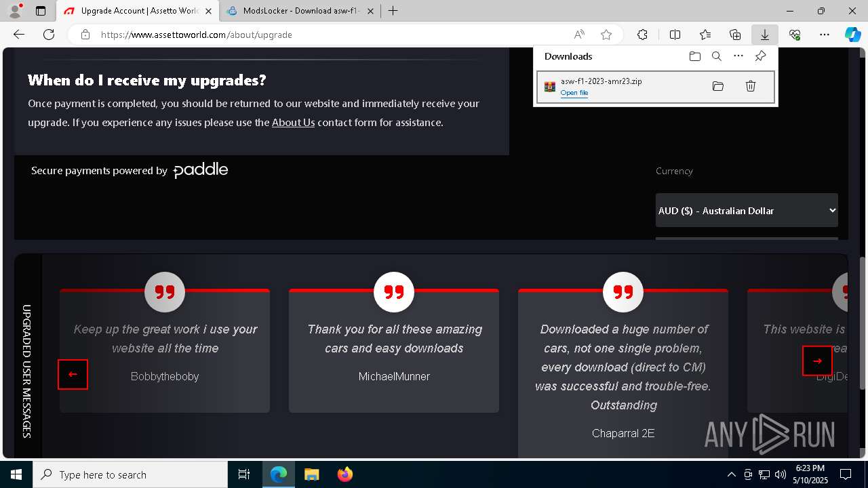Open Copilot sidebar icon
Viewport: 868px width, 488px height.
coord(853,35)
